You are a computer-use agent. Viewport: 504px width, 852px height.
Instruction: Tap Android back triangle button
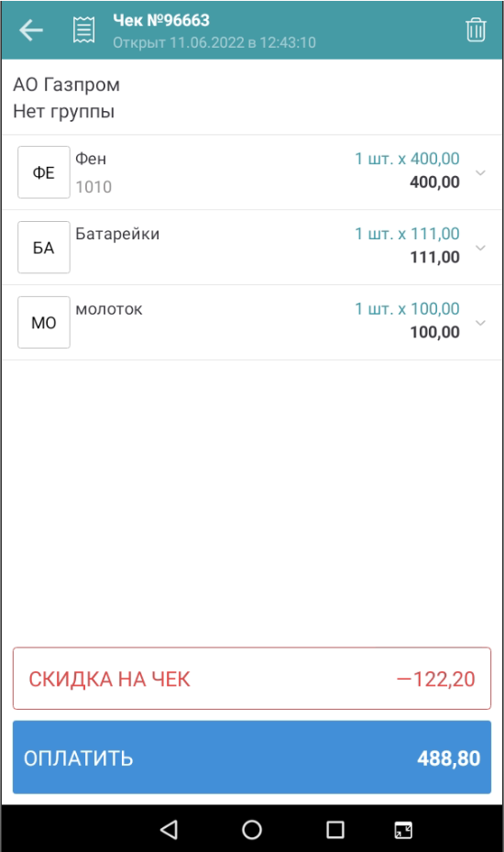169,829
